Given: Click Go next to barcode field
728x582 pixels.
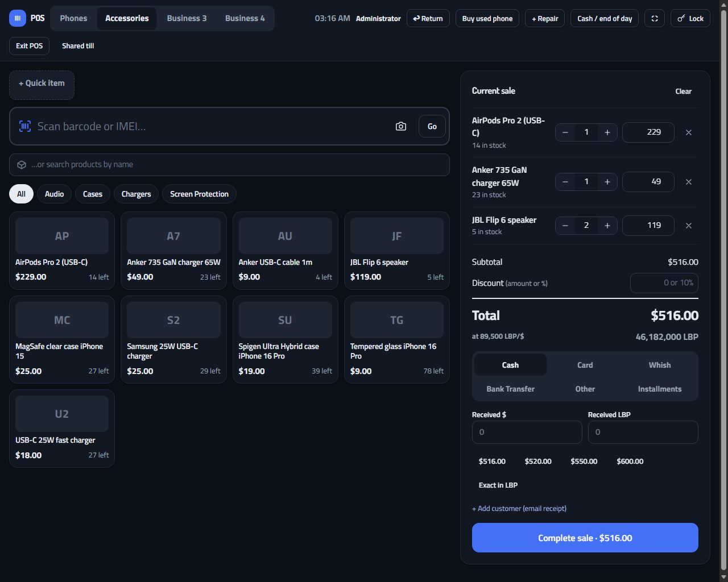Looking at the screenshot, I should point(432,126).
